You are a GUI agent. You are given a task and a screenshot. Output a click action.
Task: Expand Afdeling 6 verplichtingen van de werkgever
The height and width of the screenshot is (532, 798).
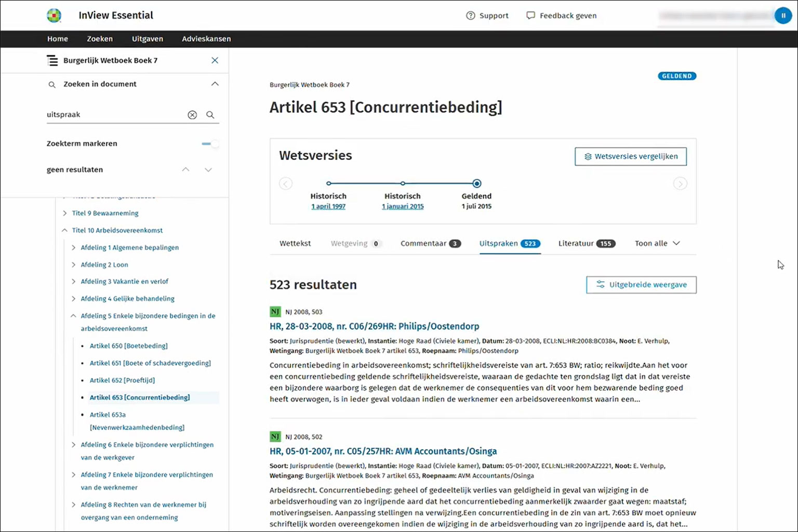click(73, 444)
